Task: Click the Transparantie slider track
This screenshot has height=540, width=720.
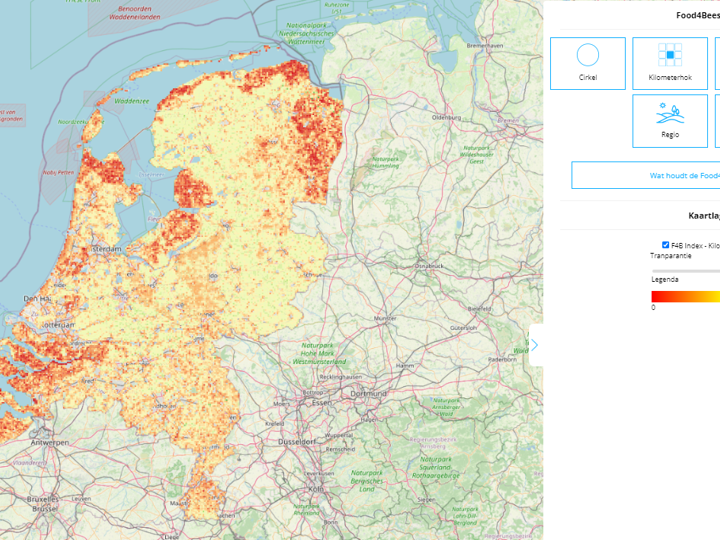Action: [x=685, y=270]
